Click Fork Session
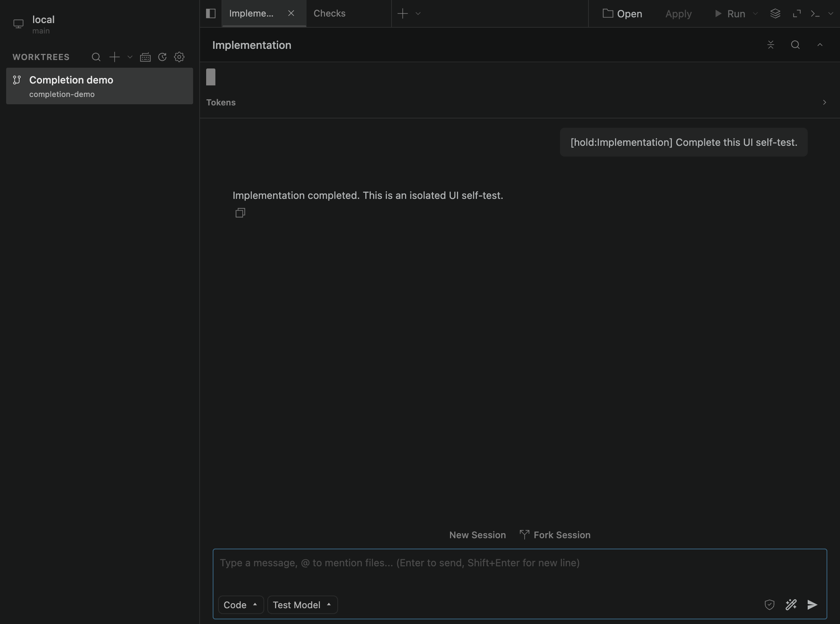840x624 pixels. pyautogui.click(x=555, y=535)
